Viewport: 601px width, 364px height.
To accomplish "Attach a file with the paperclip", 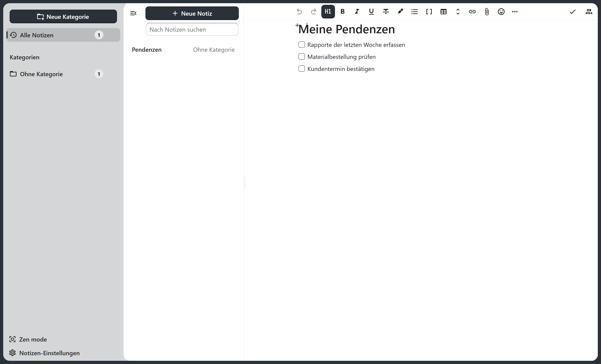I will (487, 11).
